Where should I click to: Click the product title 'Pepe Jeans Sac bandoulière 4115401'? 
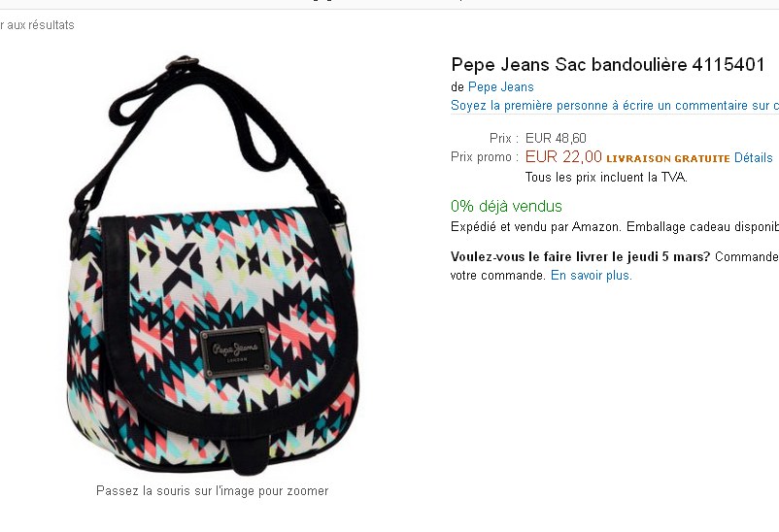(x=608, y=65)
